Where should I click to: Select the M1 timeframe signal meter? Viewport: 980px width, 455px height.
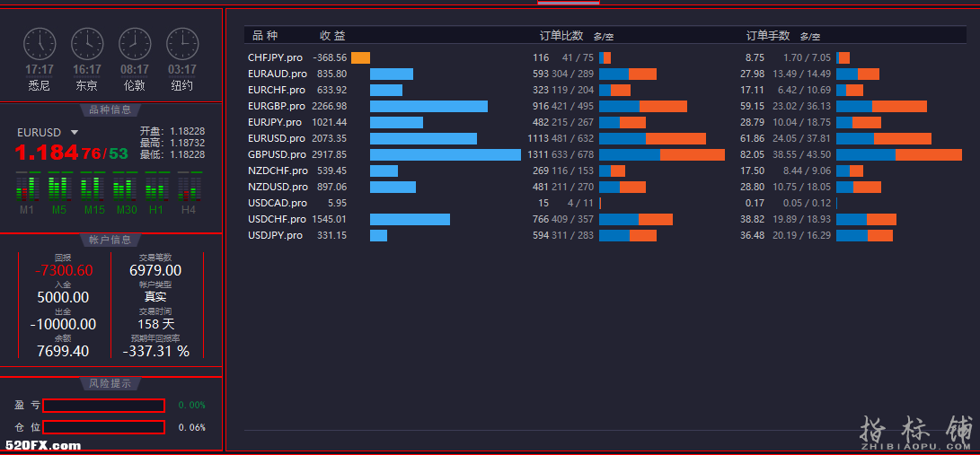pos(27,186)
